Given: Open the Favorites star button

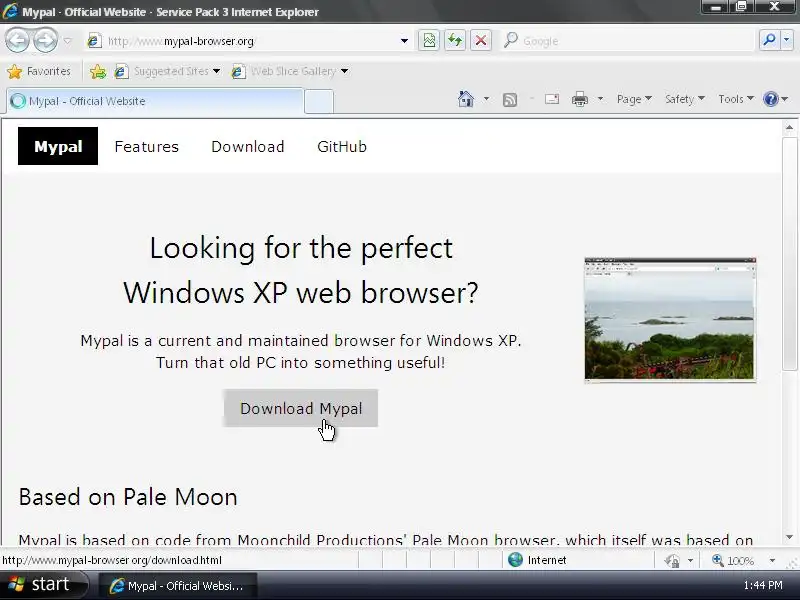Looking at the screenshot, I should coord(39,71).
